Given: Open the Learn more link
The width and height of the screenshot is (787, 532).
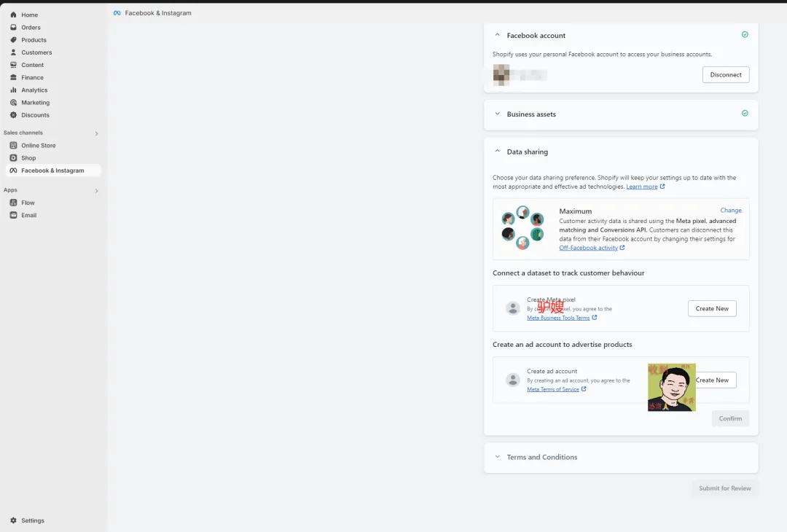Looking at the screenshot, I should (641, 187).
